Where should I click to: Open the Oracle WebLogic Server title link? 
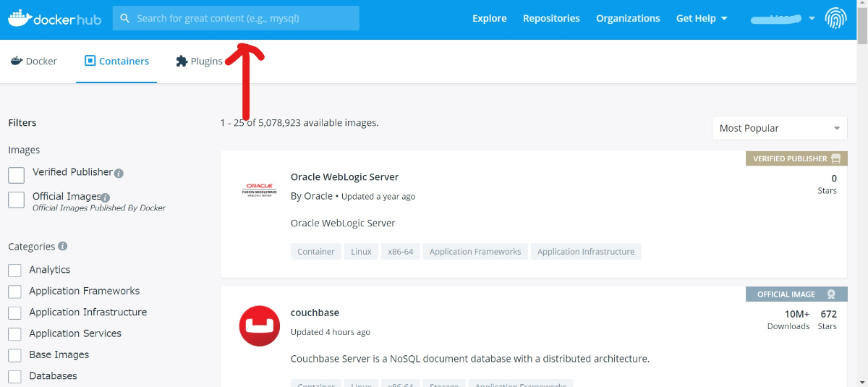point(344,177)
